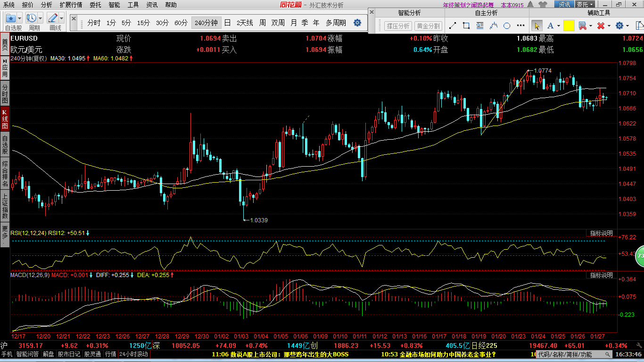The image size is (644, 362).
Task: Select the 年 yearly period
Action: point(316,23)
